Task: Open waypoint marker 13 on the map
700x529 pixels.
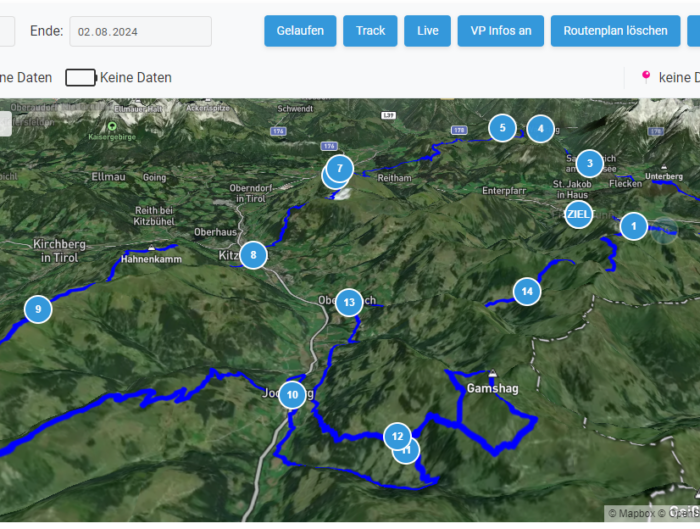Action: [x=348, y=302]
